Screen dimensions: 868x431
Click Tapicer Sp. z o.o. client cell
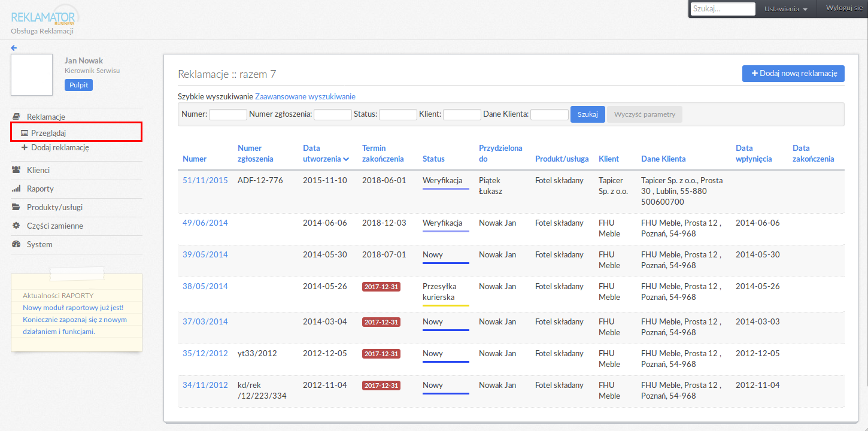pos(614,186)
